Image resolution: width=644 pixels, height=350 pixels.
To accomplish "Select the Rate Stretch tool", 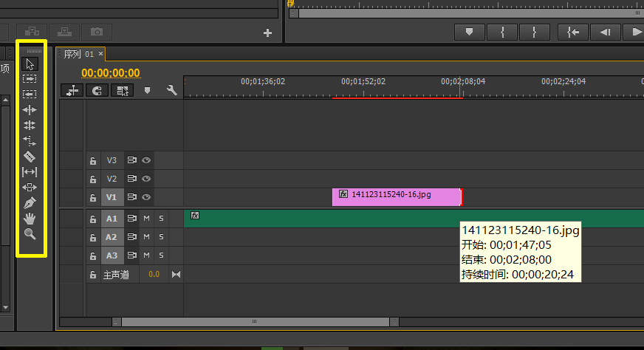I will [x=30, y=141].
